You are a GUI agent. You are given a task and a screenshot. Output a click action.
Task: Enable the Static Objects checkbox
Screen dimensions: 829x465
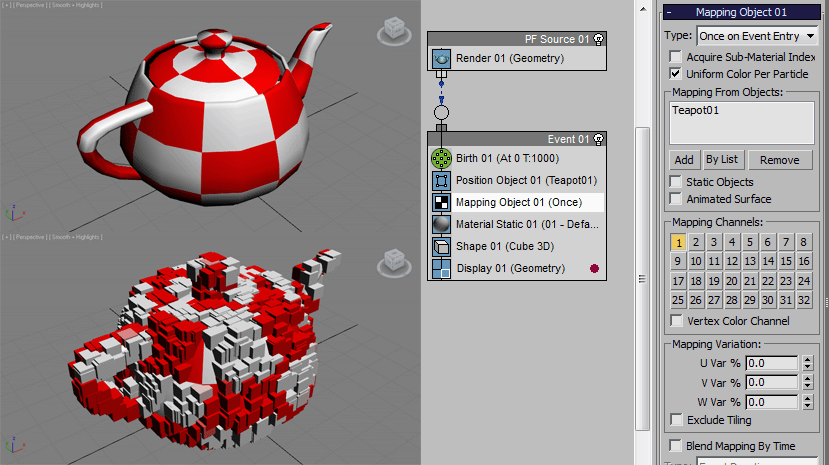point(676,182)
